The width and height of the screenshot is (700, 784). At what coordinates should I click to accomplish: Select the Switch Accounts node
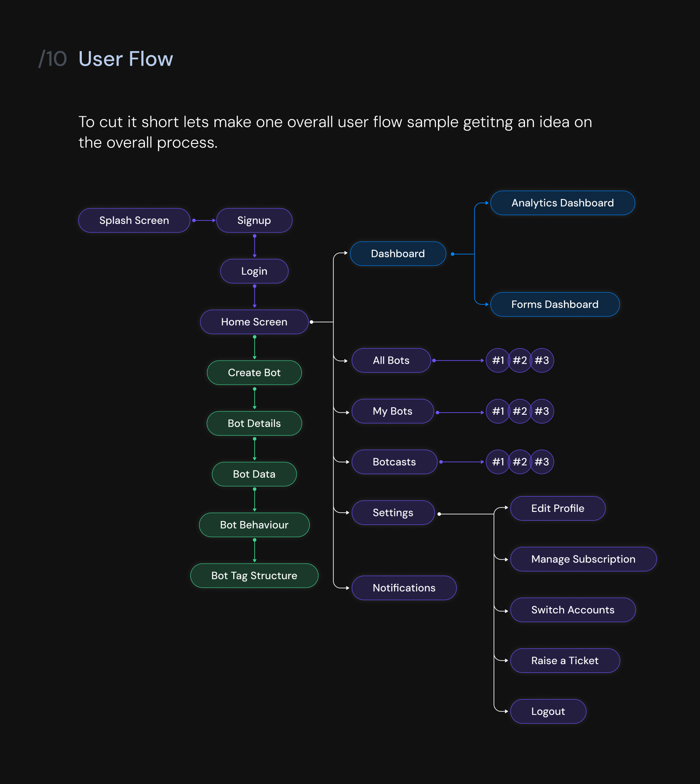click(x=573, y=610)
